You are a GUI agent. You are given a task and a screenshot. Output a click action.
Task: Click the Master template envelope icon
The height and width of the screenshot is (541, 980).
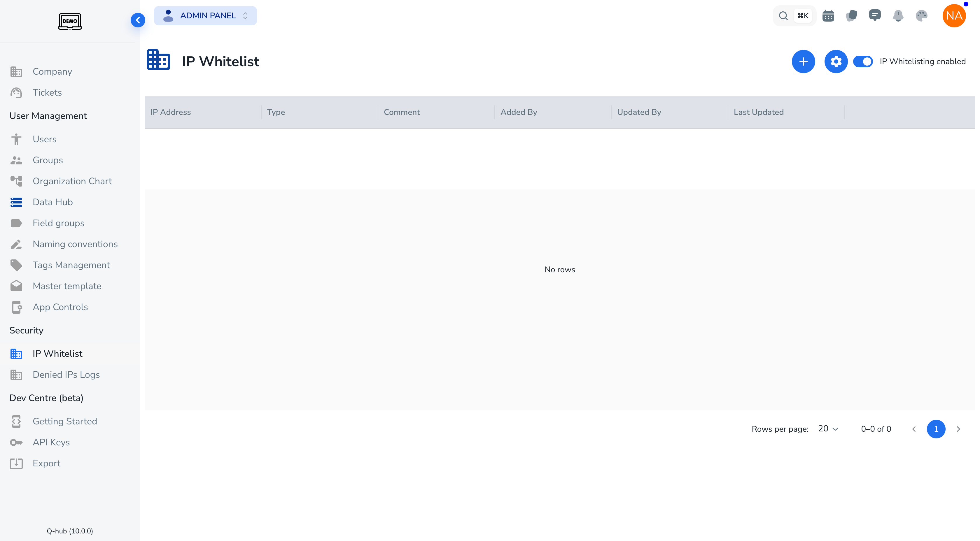point(16,286)
